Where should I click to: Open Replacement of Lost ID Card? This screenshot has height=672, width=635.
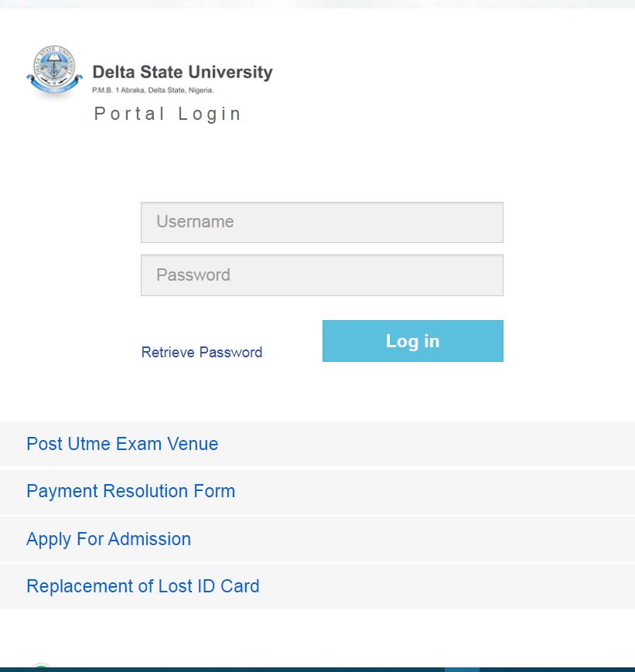143,586
